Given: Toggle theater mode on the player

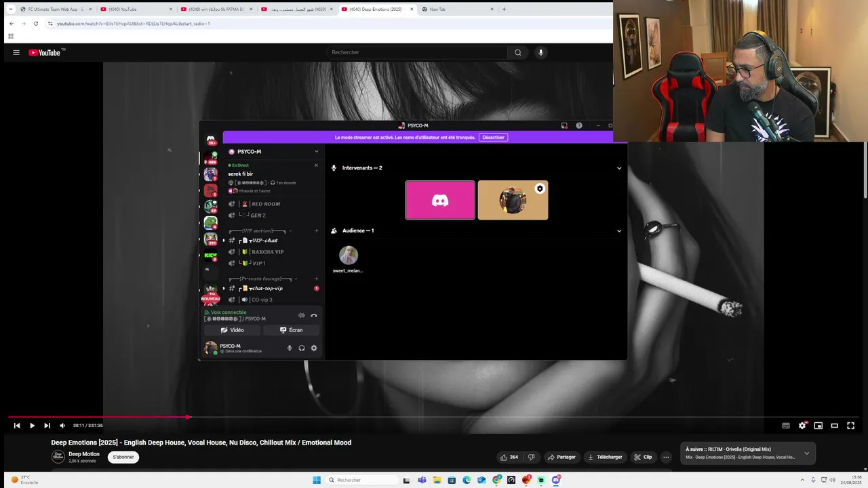Looking at the screenshot, I should click(835, 426).
